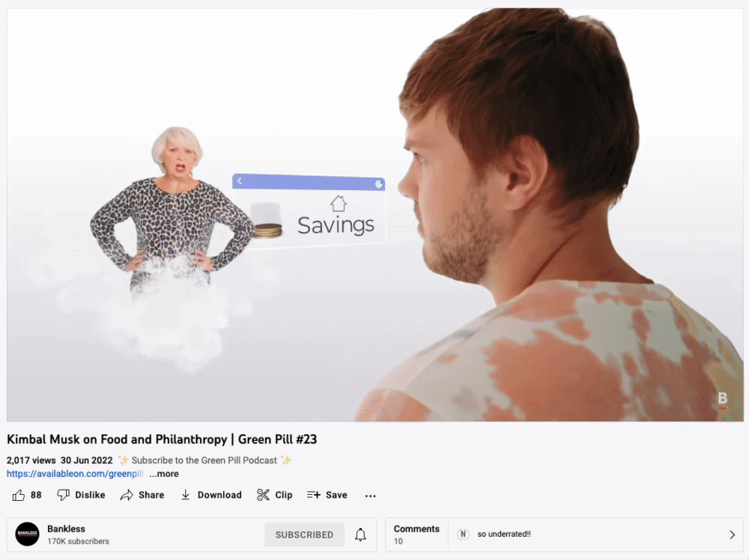
Task: Open the Bankless channel avatar
Action: 27,535
